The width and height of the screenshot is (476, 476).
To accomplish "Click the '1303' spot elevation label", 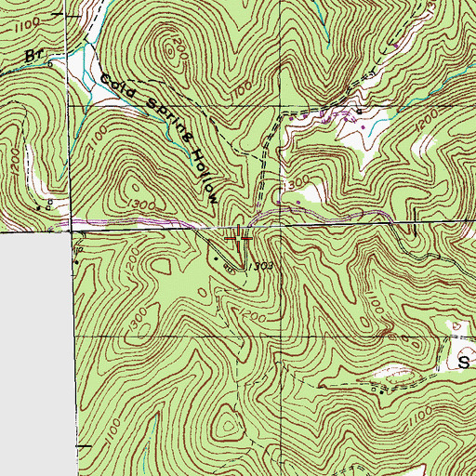I will (260, 266).
